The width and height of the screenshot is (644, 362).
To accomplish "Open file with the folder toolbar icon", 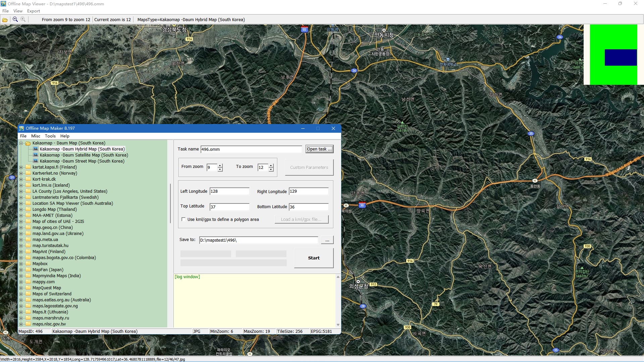I will click(5, 20).
